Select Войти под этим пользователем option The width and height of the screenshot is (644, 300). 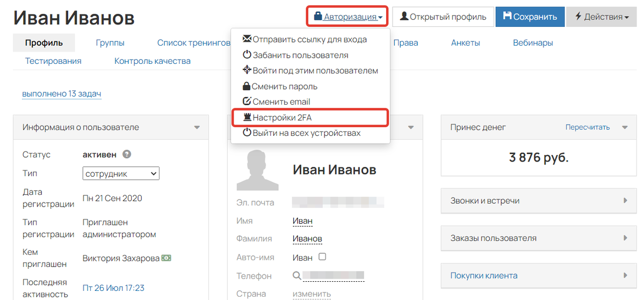coord(315,71)
